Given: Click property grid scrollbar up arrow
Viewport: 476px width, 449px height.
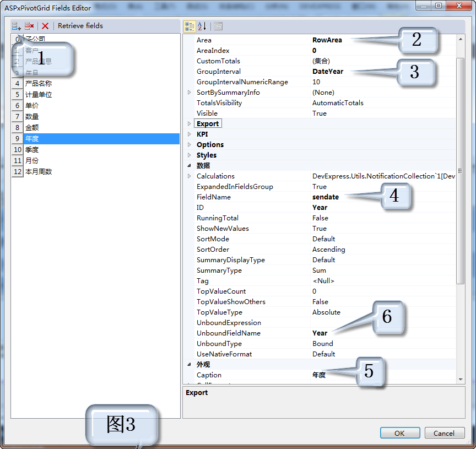Looking at the screenshot, I should [x=461, y=39].
